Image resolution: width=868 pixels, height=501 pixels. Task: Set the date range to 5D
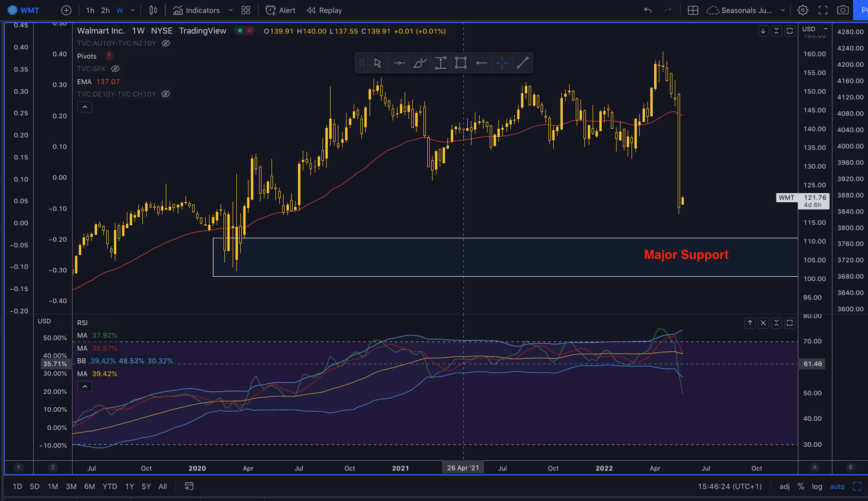[34, 486]
